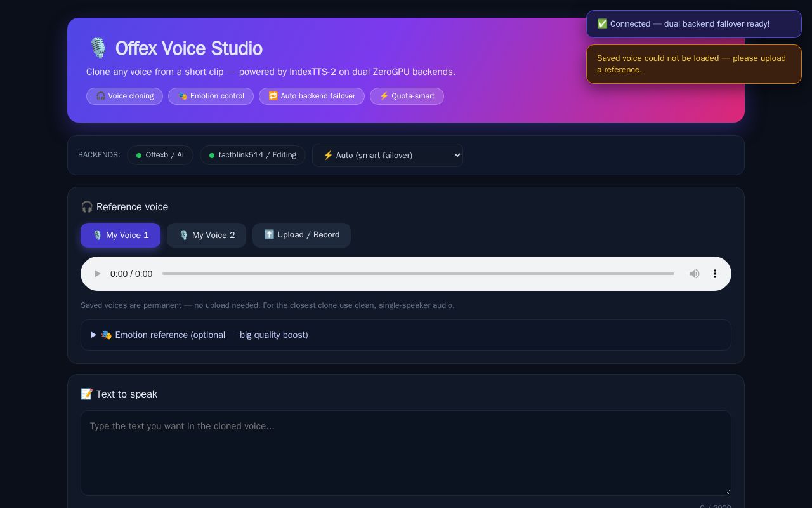
Task: Click the factblink514 / Editing backend chip
Action: point(252,155)
